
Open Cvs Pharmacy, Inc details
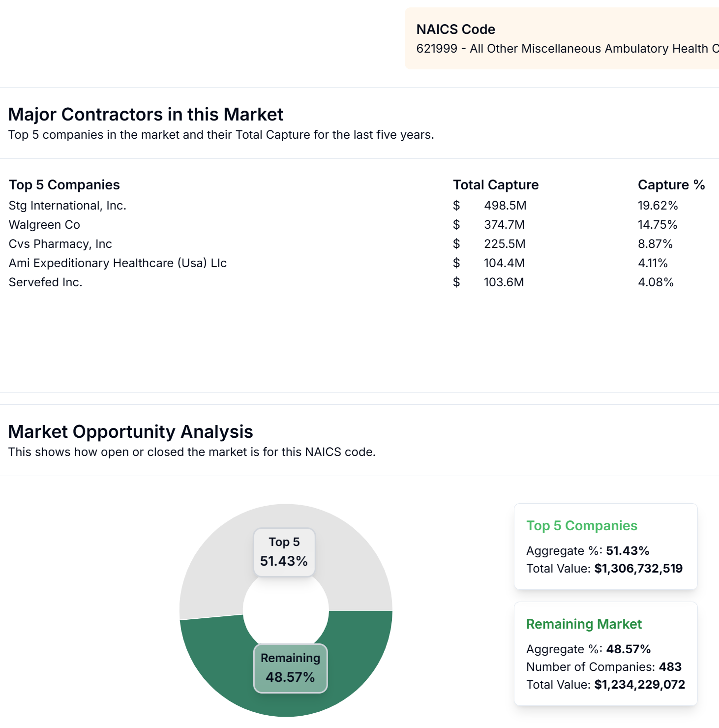tap(60, 243)
